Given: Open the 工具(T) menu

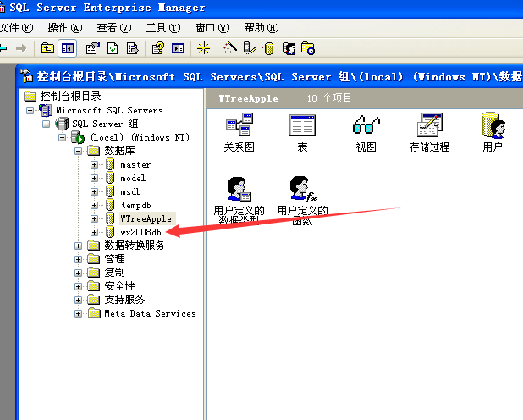Looking at the screenshot, I should click(x=163, y=28).
